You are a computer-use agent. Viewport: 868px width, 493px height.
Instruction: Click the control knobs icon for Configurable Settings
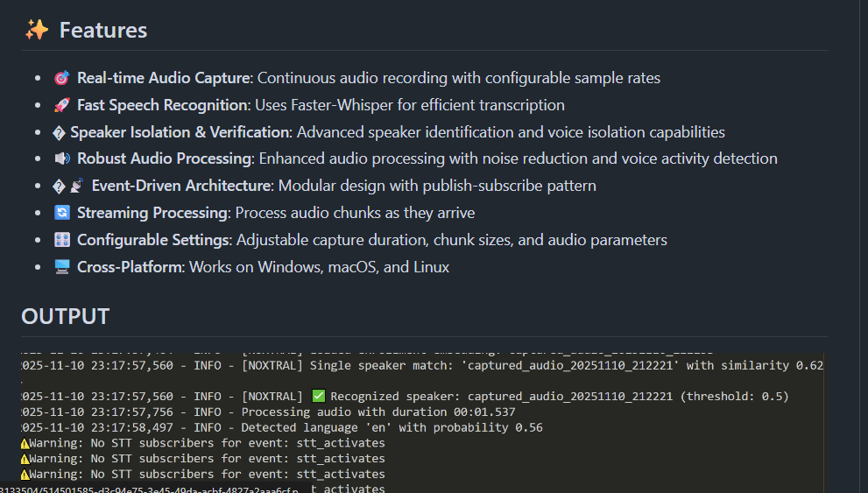pyautogui.click(x=61, y=240)
